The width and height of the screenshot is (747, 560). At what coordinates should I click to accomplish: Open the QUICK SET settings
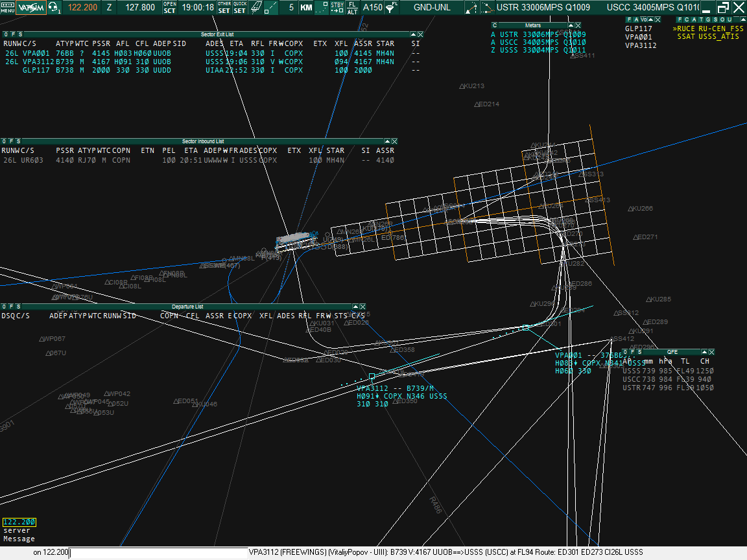[x=240, y=7]
